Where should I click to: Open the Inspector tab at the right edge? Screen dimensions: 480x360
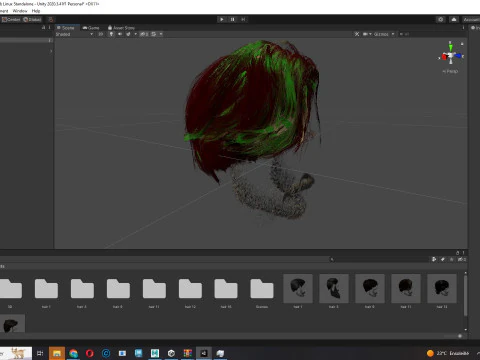coord(475,28)
